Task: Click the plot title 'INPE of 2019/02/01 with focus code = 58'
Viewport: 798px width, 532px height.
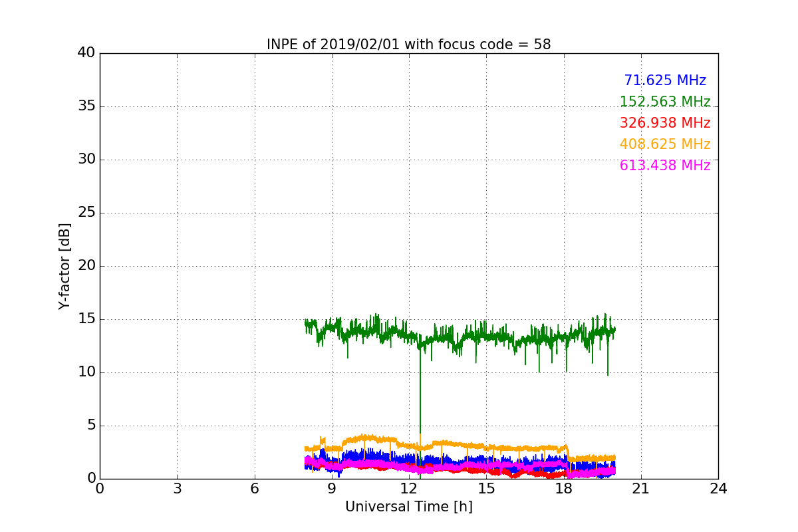Action: pyautogui.click(x=408, y=45)
